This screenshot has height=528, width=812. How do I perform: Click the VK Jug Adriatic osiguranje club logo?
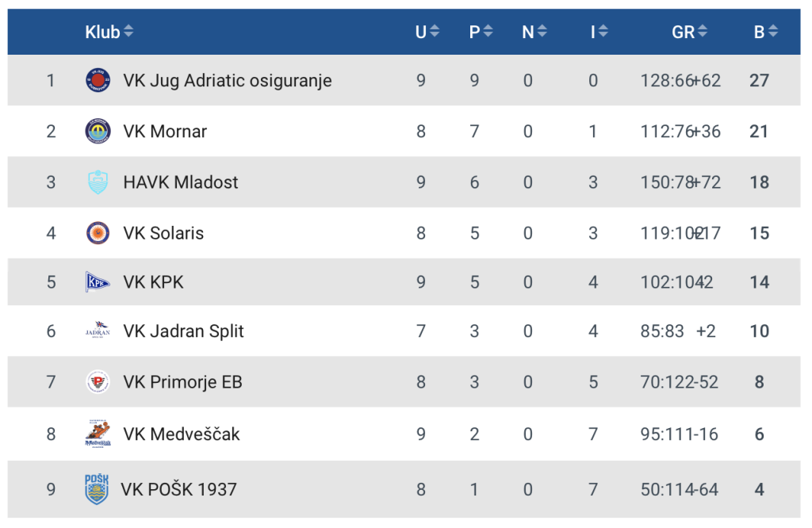coord(98,80)
